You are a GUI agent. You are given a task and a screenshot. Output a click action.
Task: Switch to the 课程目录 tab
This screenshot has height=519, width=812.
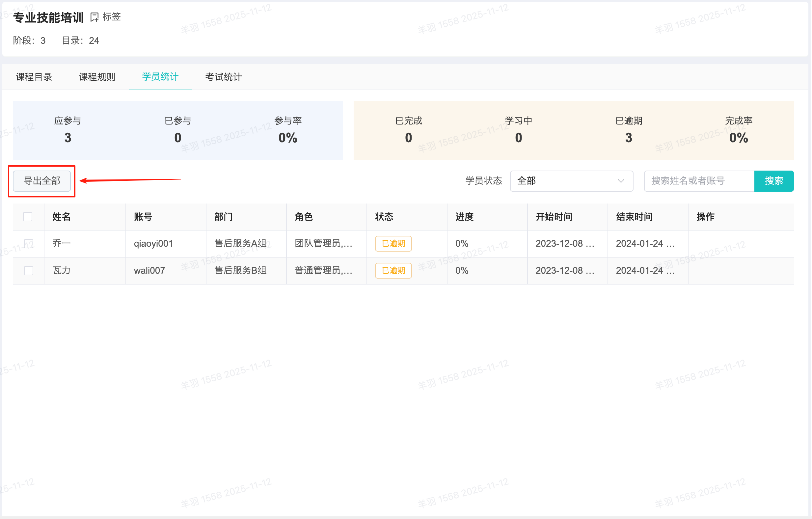pos(34,77)
